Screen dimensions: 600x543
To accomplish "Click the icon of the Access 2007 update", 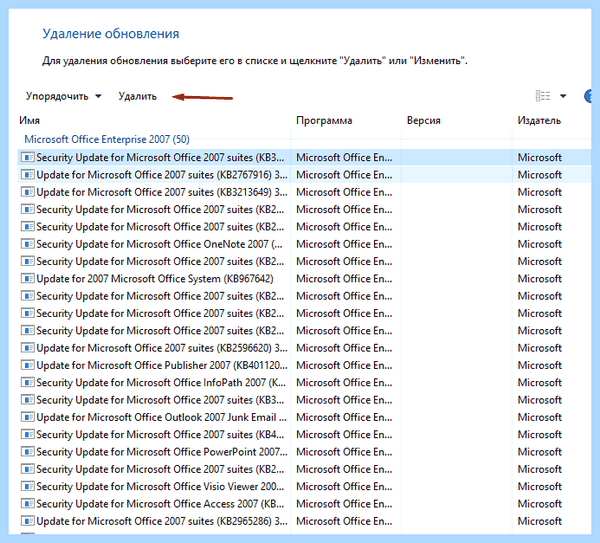I will (x=28, y=504).
